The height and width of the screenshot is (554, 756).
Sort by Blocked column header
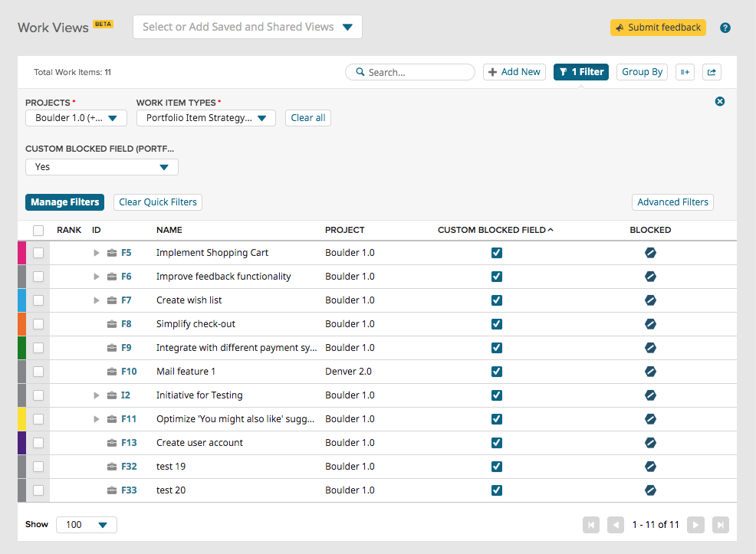point(650,230)
